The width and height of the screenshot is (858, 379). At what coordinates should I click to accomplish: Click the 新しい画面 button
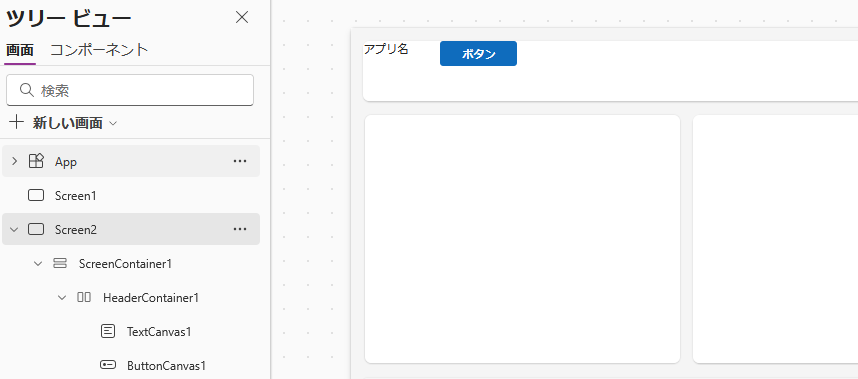[x=67, y=123]
